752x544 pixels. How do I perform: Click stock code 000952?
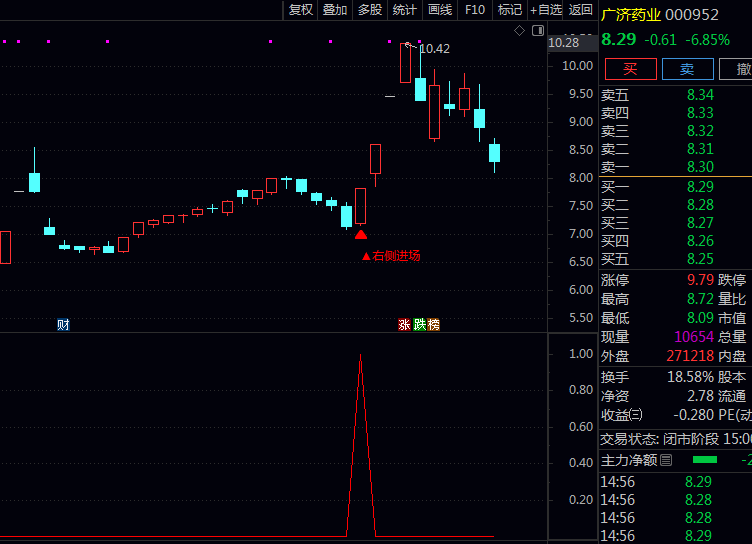[692, 15]
